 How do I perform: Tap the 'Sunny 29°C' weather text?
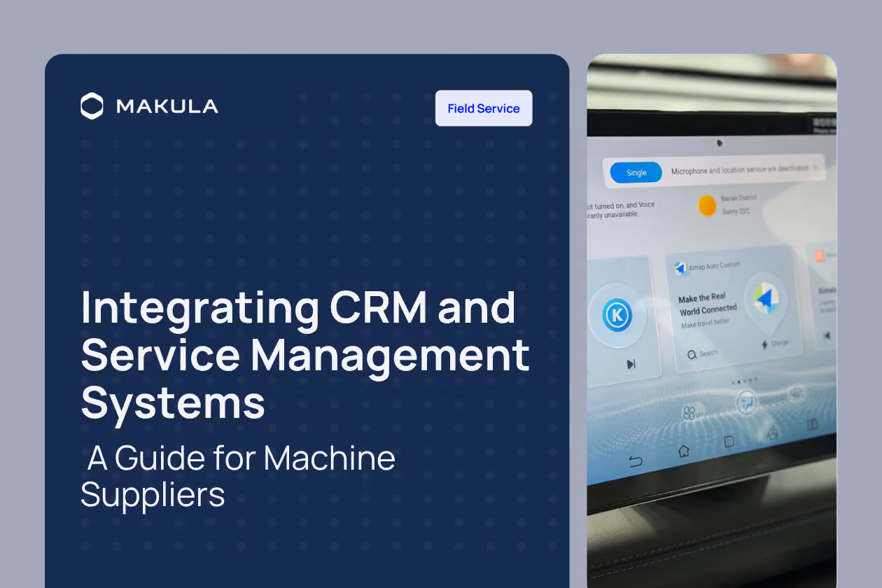[x=736, y=211]
